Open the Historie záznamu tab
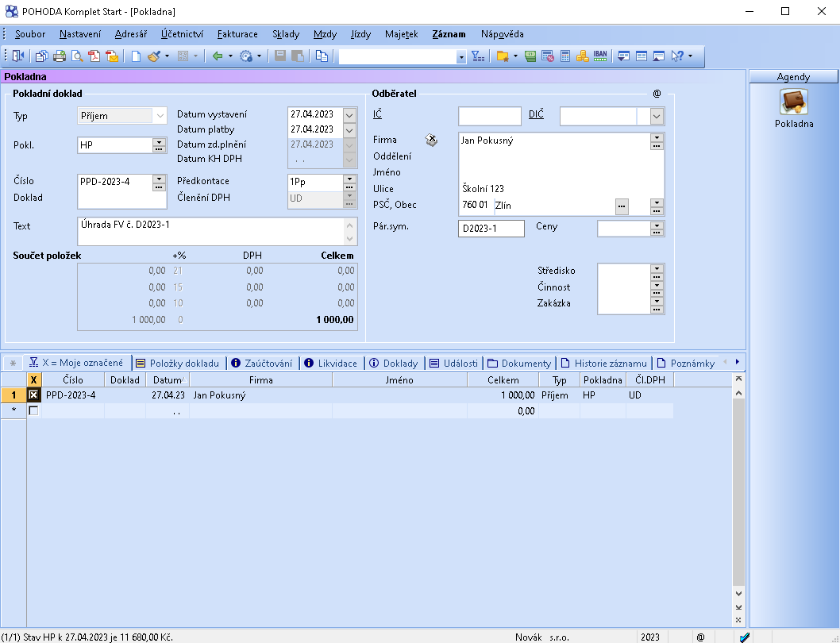 (604, 364)
